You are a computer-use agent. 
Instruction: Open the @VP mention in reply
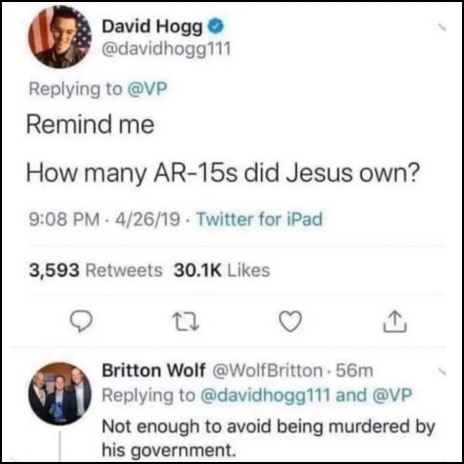392,395
